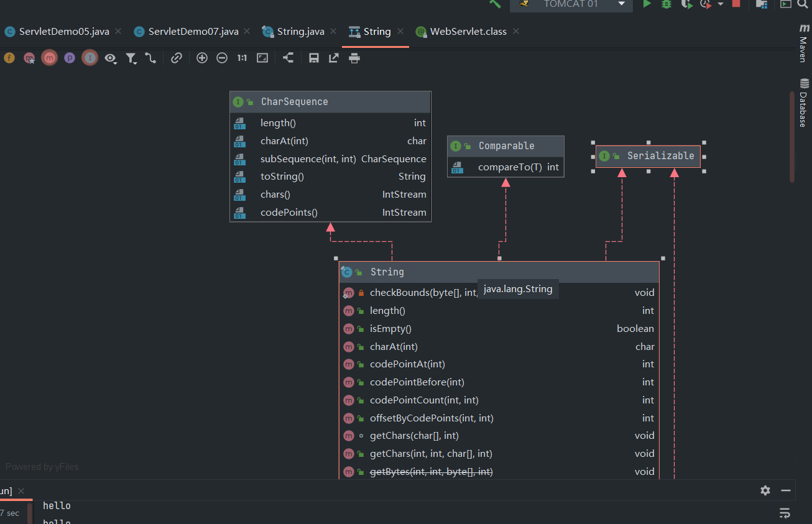The width and height of the screenshot is (812, 524).
Task: Print the diagram
Action: coord(354,58)
